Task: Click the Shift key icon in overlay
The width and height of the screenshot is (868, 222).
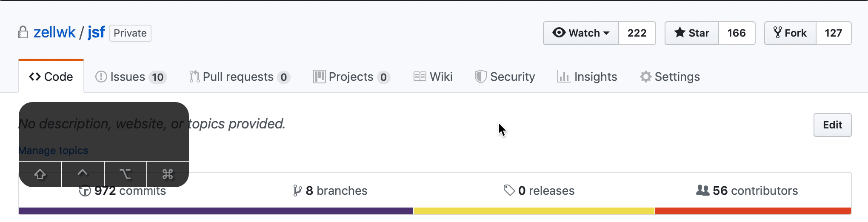Action: click(40, 174)
